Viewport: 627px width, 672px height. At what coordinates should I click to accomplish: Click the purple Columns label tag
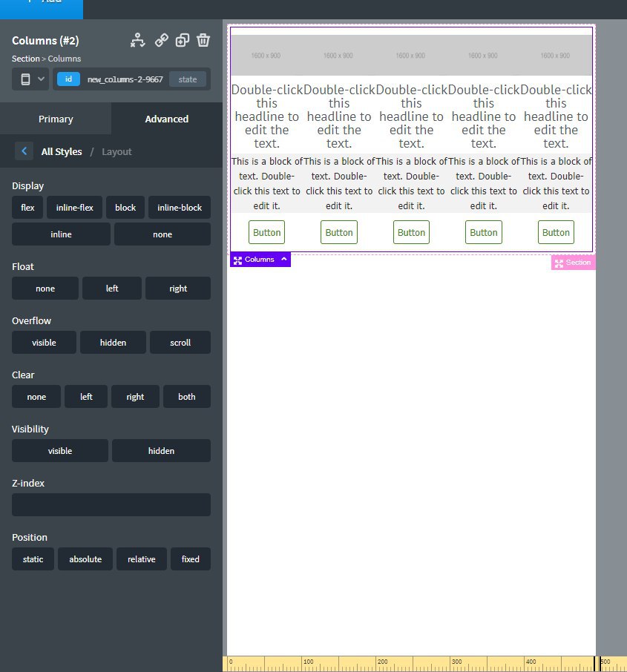point(260,260)
